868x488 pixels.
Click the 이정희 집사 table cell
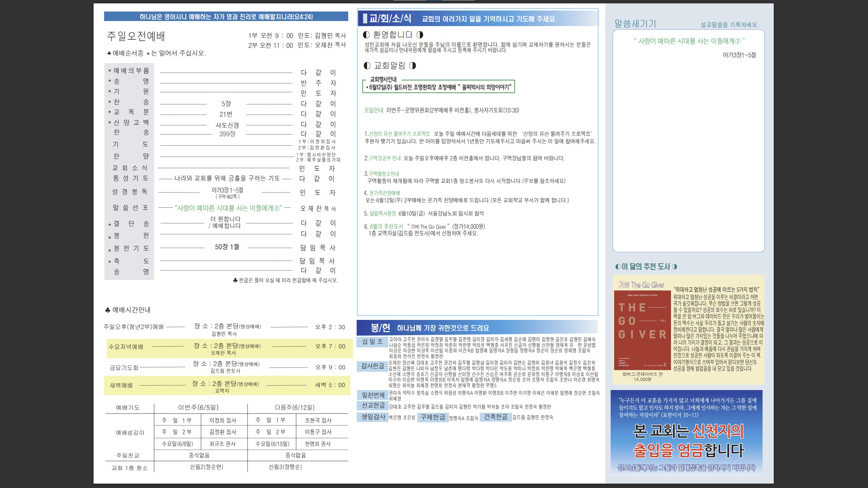pos(223,420)
